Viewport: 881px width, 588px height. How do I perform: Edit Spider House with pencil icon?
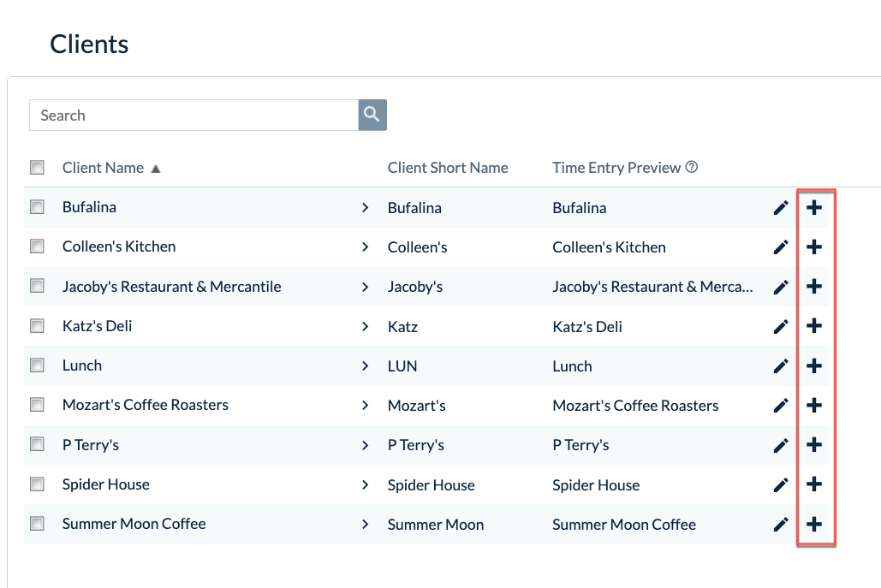click(x=781, y=484)
